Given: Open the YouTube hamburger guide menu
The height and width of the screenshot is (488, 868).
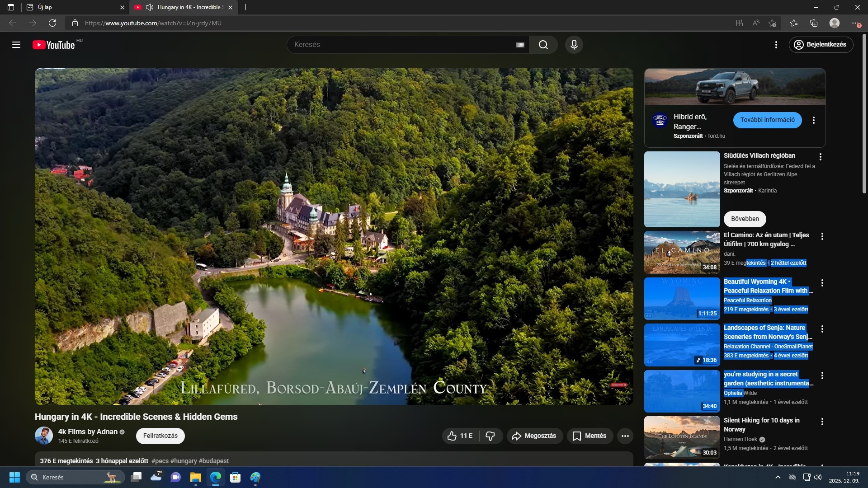Looking at the screenshot, I should [x=16, y=45].
